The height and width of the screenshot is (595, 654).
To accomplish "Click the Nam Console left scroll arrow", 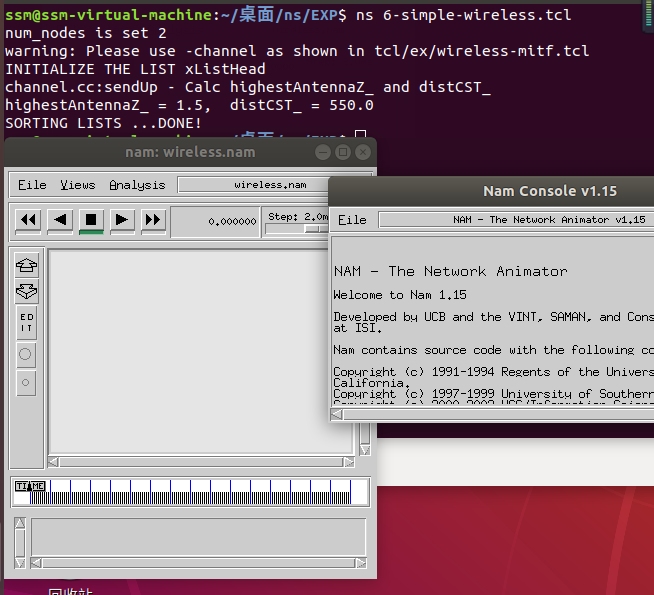I will [337, 414].
